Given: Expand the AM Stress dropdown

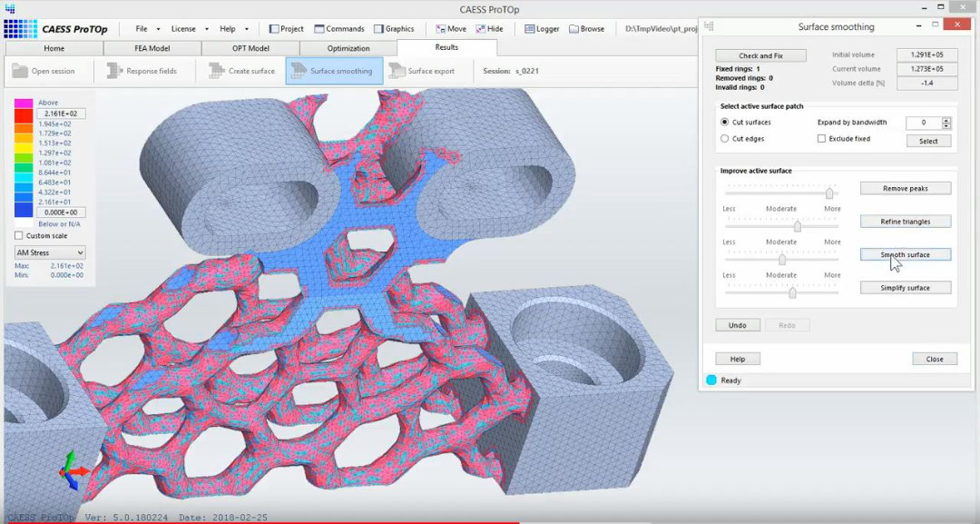Looking at the screenshot, I should 50,252.
